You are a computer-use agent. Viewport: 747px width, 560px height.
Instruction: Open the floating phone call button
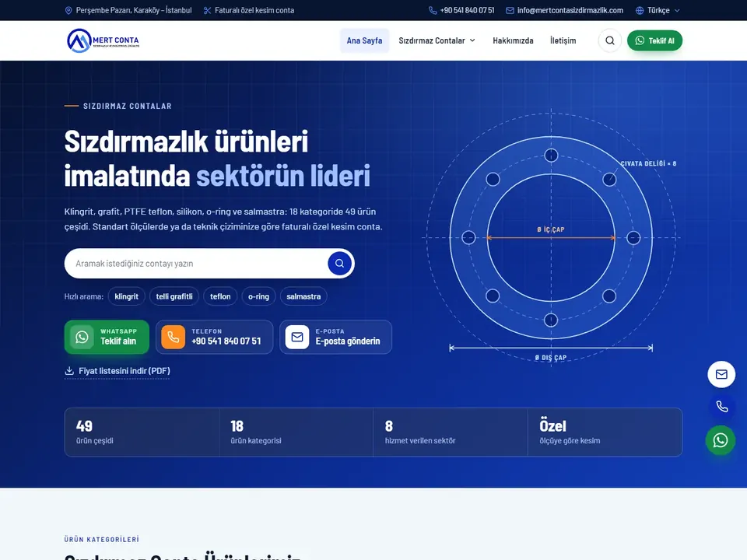(721, 406)
